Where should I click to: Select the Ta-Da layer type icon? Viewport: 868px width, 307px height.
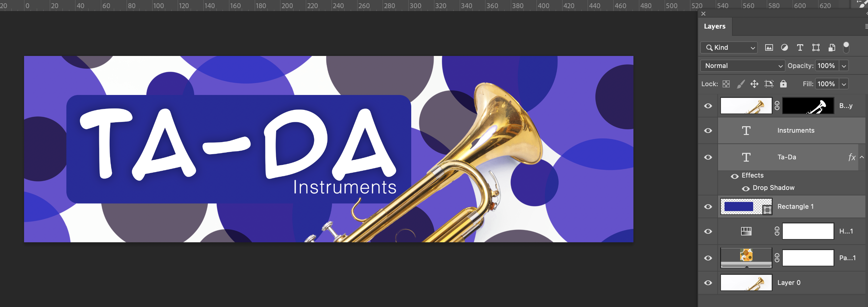[746, 157]
